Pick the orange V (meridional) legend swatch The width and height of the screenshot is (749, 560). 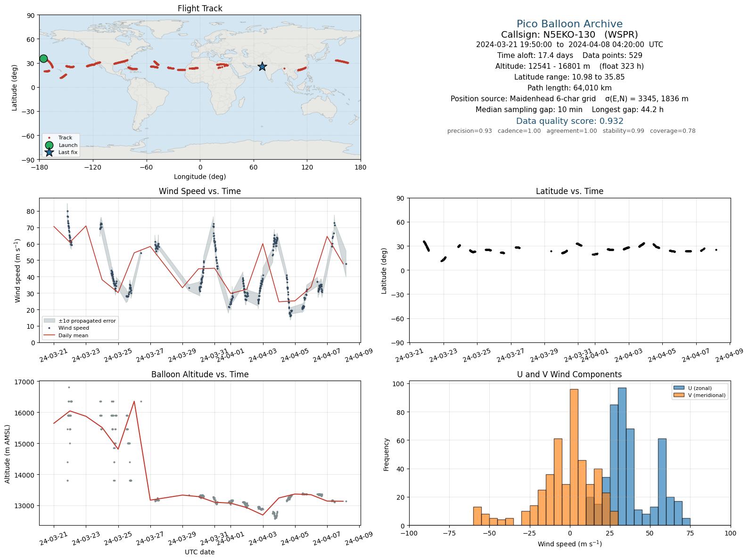coord(679,395)
